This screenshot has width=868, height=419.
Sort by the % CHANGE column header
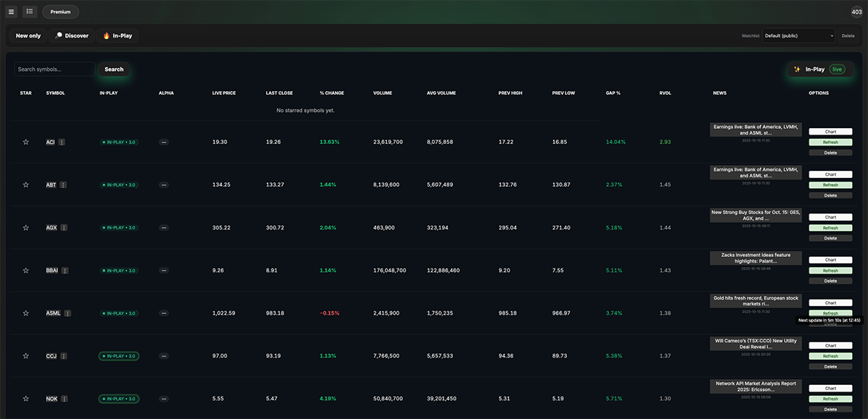pos(331,93)
